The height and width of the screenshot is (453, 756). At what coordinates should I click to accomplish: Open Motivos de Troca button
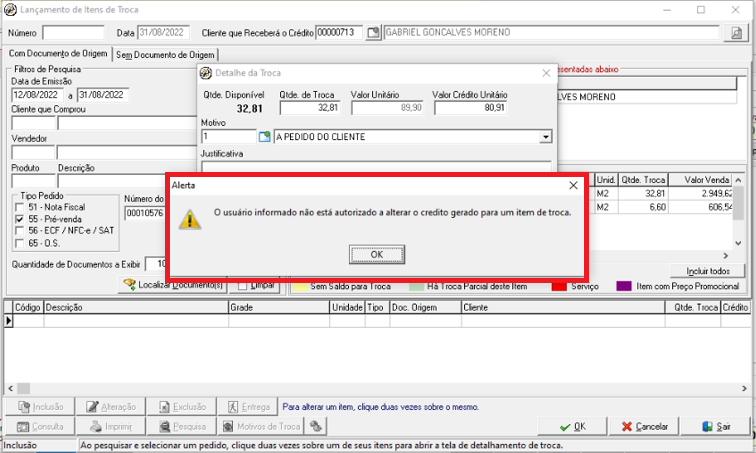(x=262, y=426)
